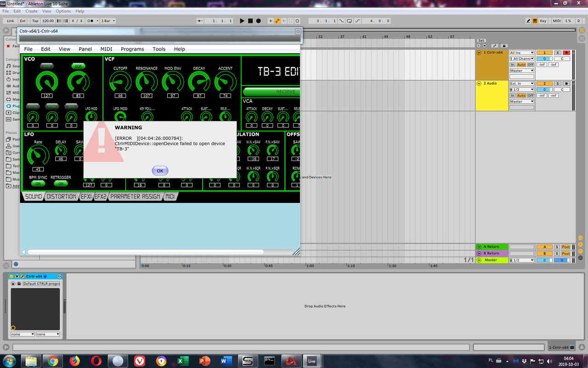Toggle the Automation Arm icon

(x=277, y=21)
